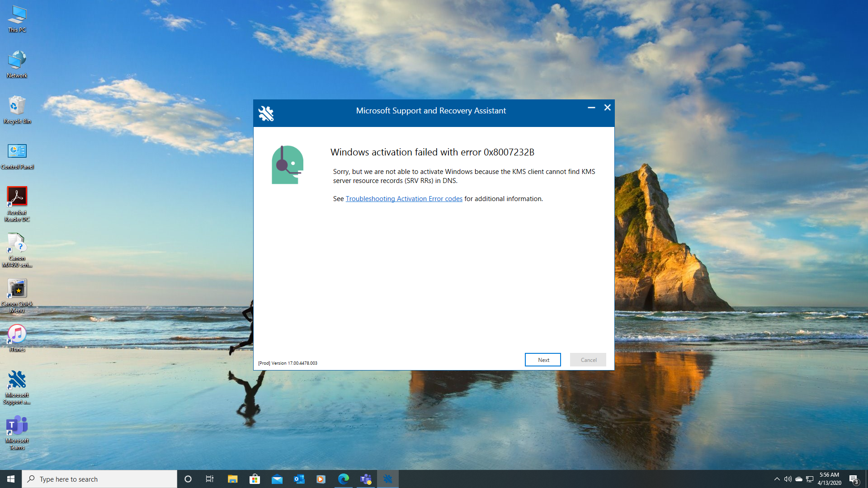Click the Cortana circle on taskbar

188,479
